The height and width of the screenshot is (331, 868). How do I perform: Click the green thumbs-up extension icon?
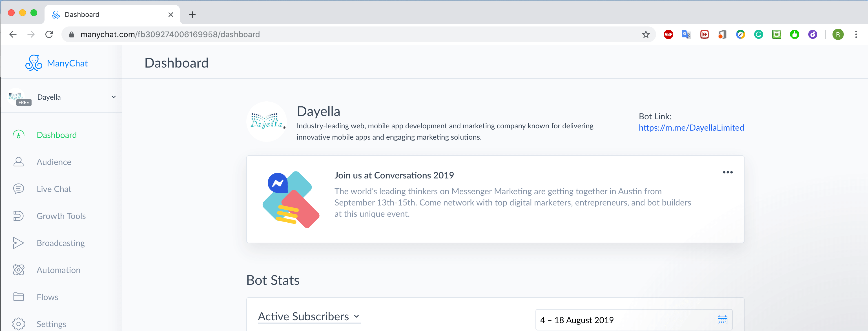[x=794, y=34]
